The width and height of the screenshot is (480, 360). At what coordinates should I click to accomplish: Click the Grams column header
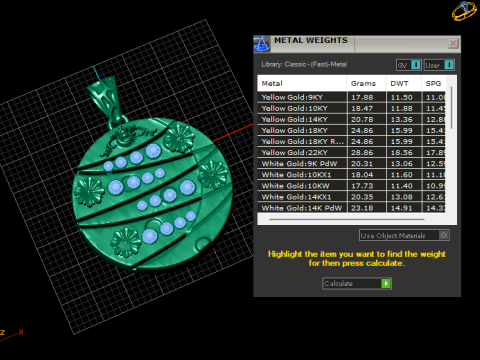(366, 83)
